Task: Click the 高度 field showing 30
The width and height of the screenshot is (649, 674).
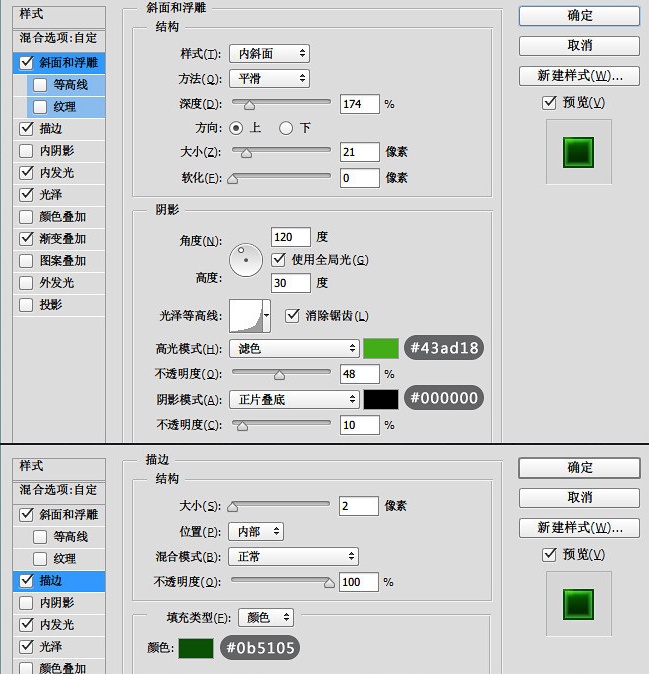Action: coord(291,283)
